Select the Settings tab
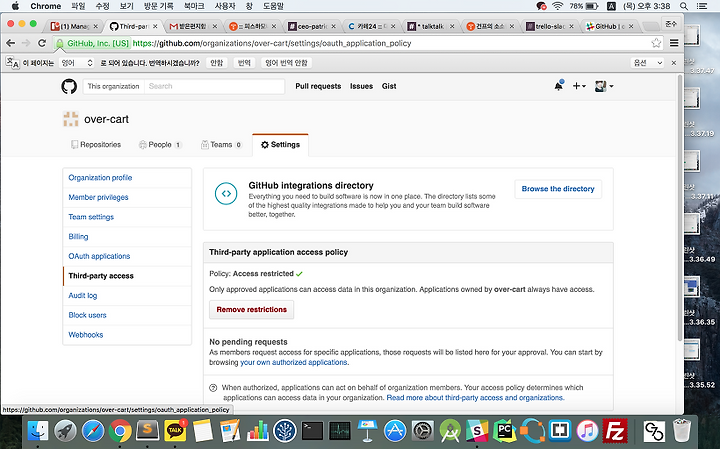This screenshot has height=449, width=720. click(280, 145)
